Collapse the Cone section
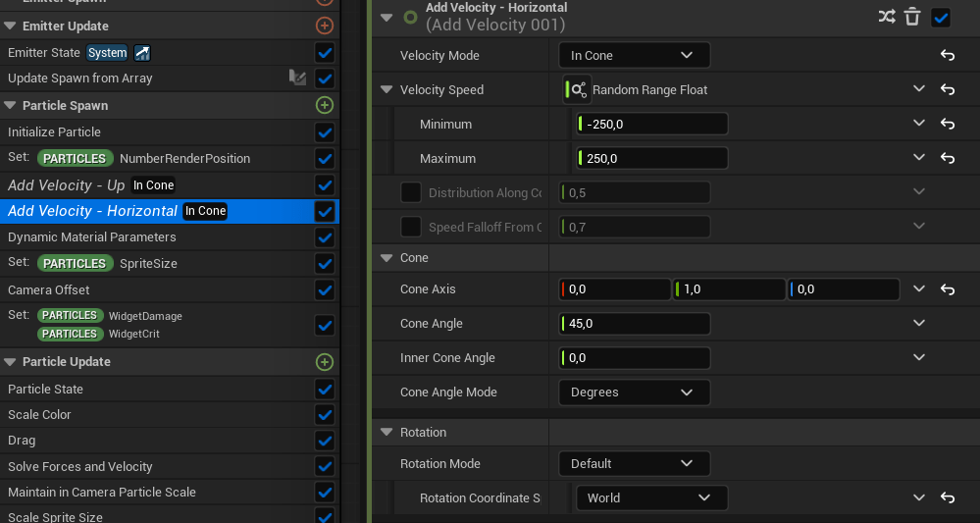 (x=386, y=258)
